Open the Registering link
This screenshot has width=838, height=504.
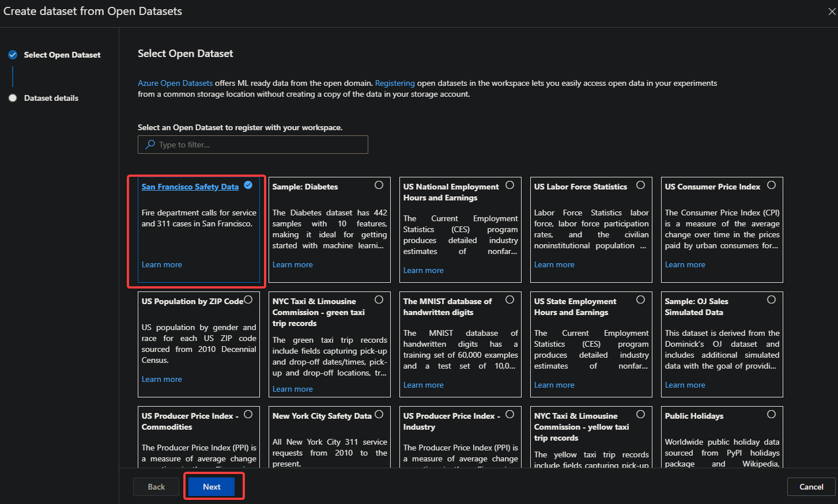[x=395, y=83]
